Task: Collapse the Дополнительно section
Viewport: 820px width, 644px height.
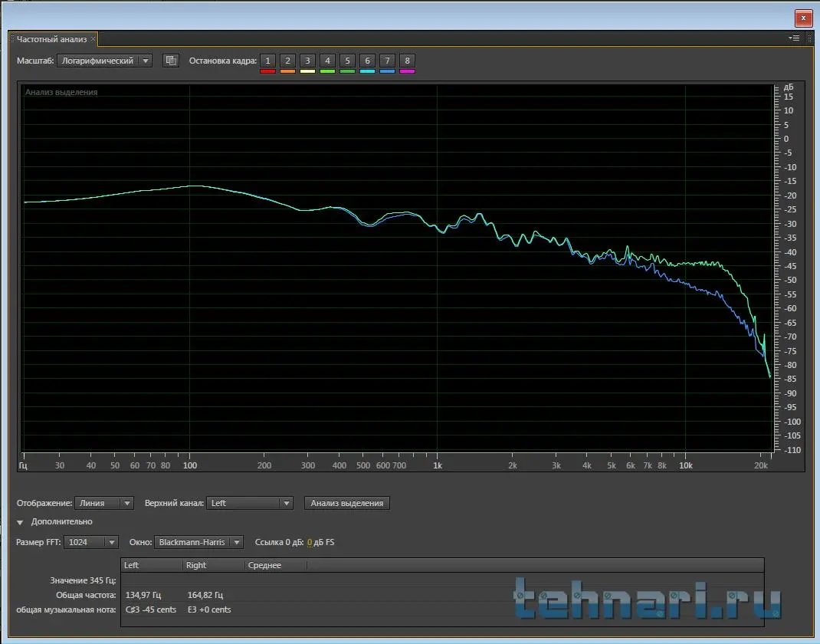Action: (21, 522)
